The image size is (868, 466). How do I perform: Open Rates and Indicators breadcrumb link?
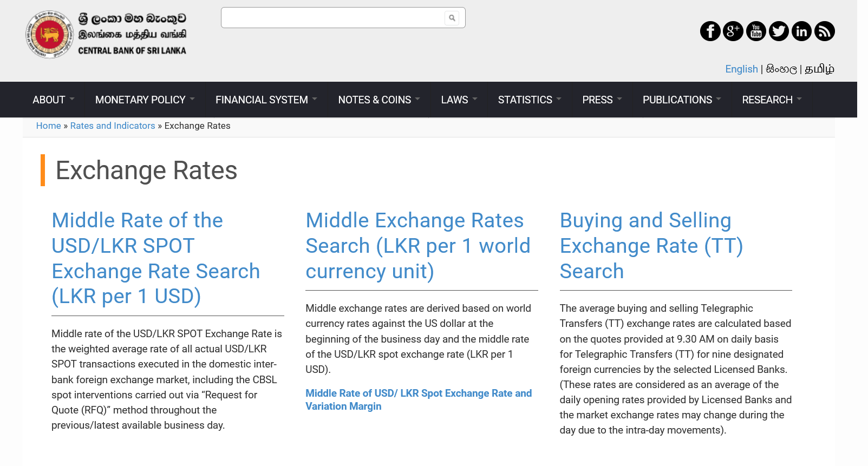(x=113, y=126)
